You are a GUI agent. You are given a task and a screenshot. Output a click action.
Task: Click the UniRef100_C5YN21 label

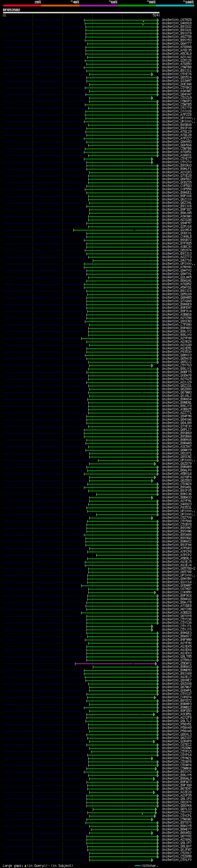pos(177,758)
